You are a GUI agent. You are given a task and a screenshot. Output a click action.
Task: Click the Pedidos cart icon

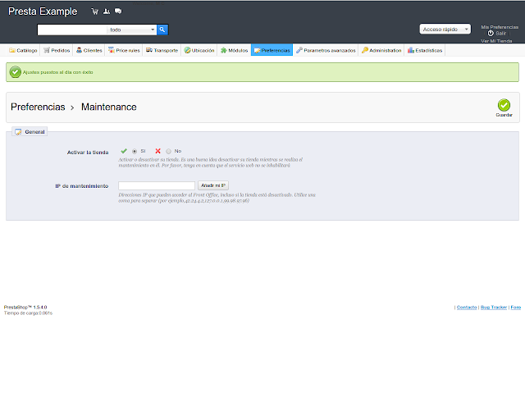tap(47, 50)
